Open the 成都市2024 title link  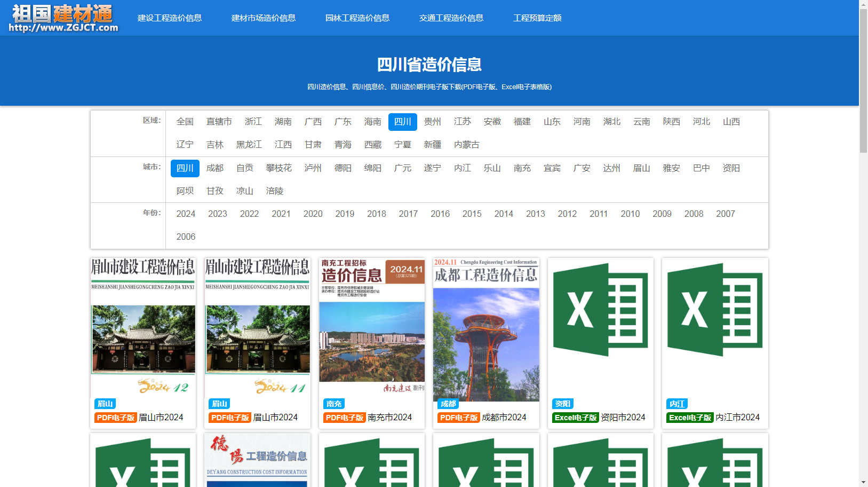coord(504,418)
